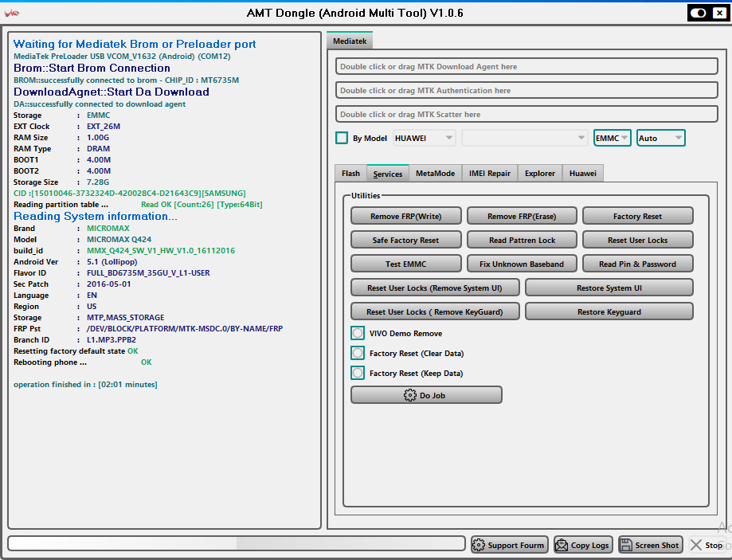The image size is (732, 560).
Task: Select Factory Reset (Clear Data) option
Action: click(x=358, y=353)
